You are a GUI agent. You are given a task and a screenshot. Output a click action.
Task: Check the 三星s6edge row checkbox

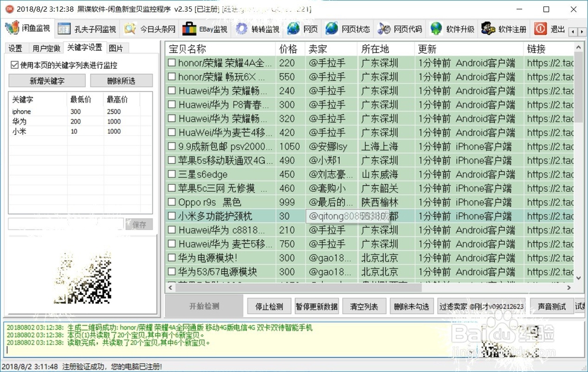tap(172, 174)
